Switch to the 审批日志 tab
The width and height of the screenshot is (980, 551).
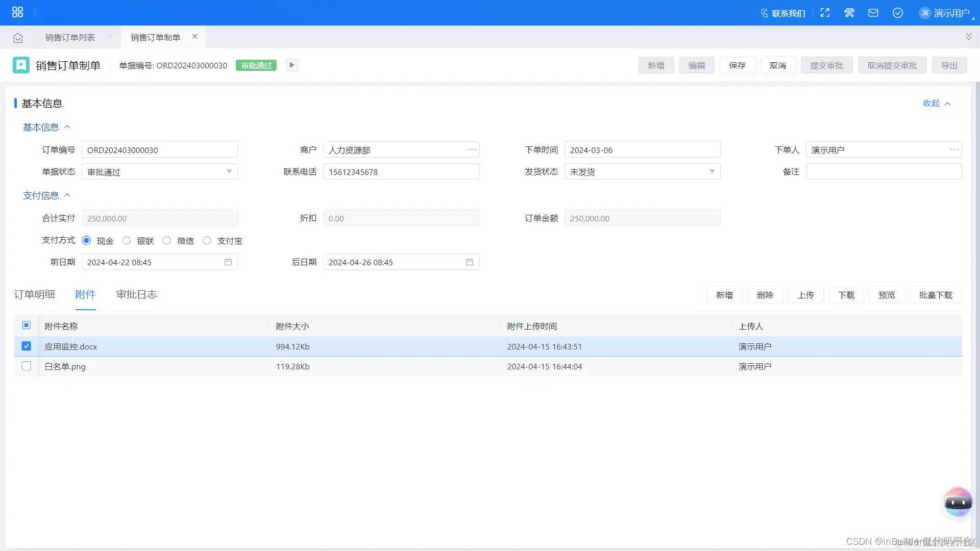[136, 294]
